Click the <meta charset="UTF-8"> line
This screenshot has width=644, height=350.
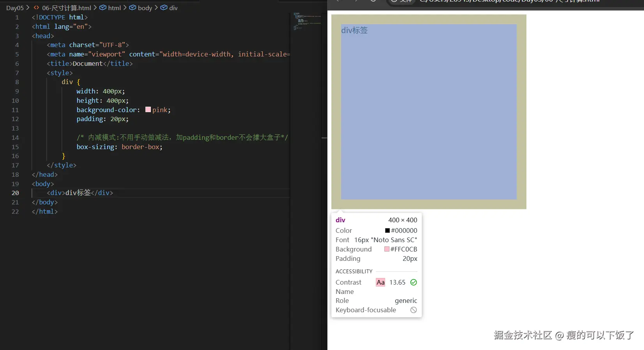click(x=88, y=45)
